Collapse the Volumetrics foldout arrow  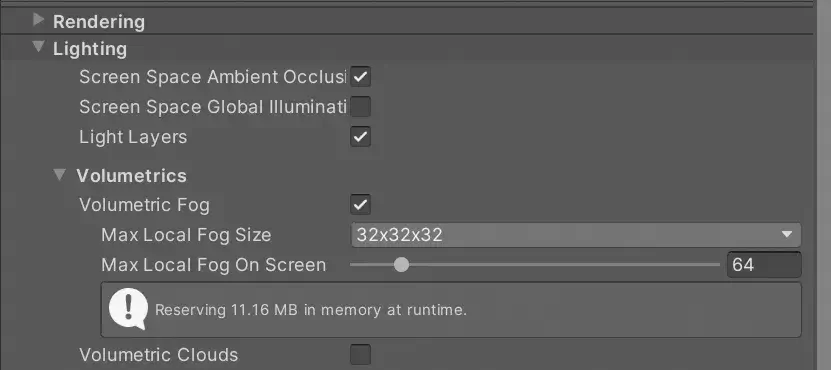[x=60, y=174]
